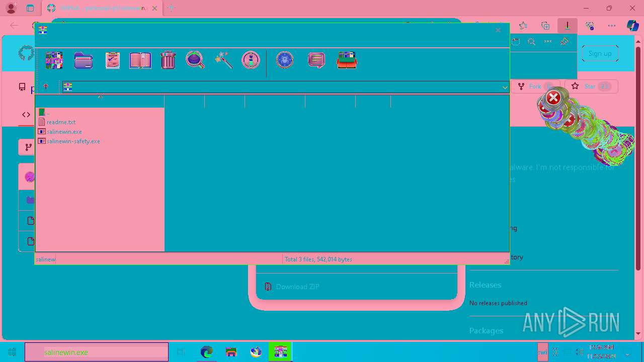
Task: Click the Name column header
Action: [x=100, y=101]
